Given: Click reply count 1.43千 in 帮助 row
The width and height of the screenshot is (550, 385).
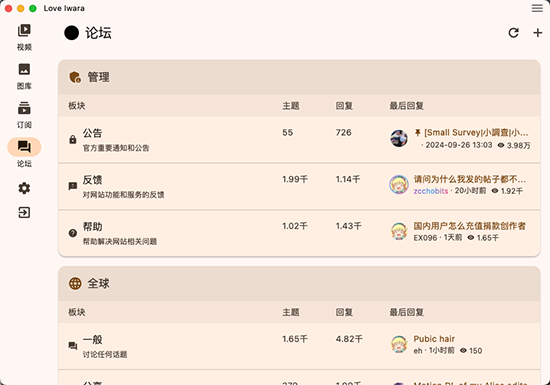Looking at the screenshot, I should click(348, 226).
